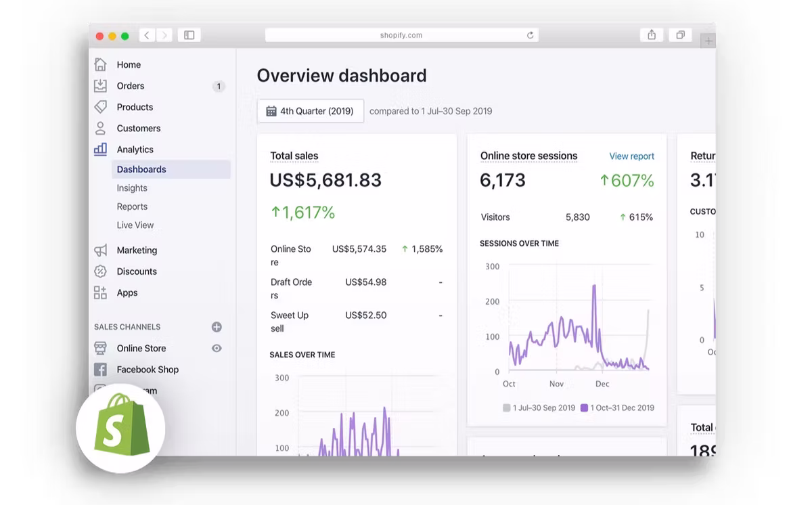Open the Marketing section

click(x=137, y=250)
